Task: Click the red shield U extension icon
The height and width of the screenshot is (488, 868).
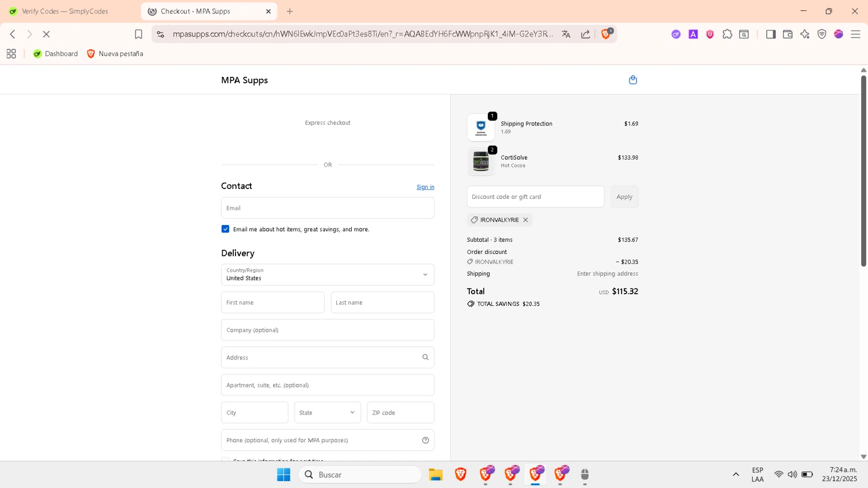Action: 710,34
